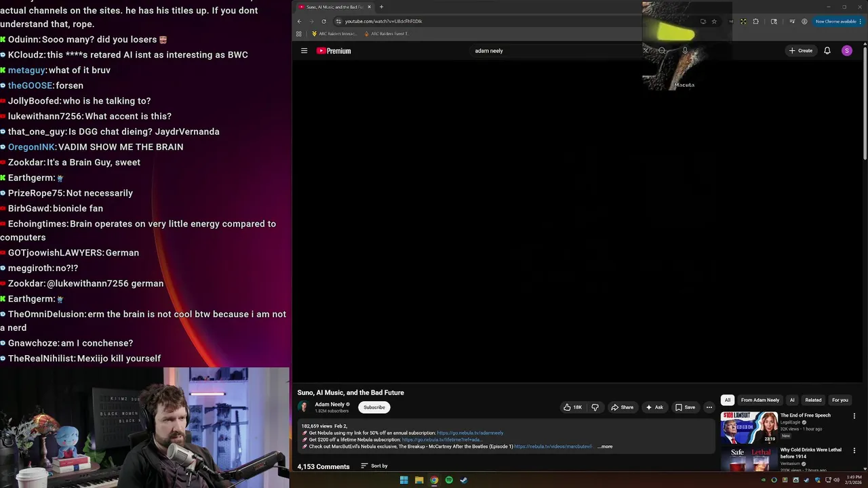Click the Chrome address bar URL

(x=383, y=21)
